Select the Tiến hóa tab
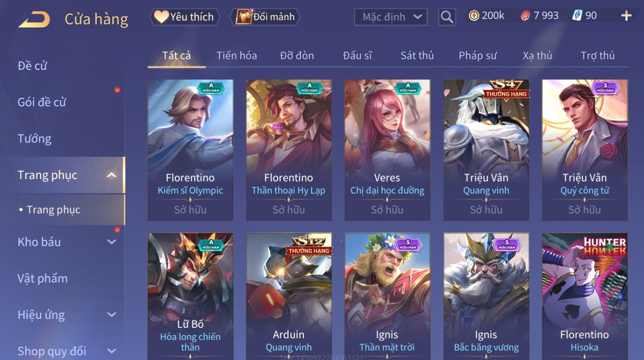The height and width of the screenshot is (360, 644). click(236, 55)
